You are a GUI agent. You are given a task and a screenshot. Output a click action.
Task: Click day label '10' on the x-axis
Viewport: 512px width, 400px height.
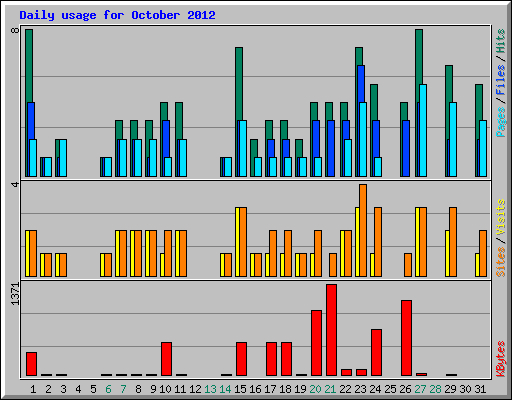click(x=165, y=389)
